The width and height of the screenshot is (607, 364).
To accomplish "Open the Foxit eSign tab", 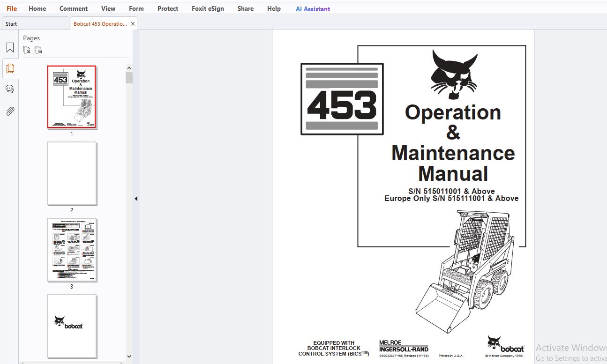I will (208, 8).
